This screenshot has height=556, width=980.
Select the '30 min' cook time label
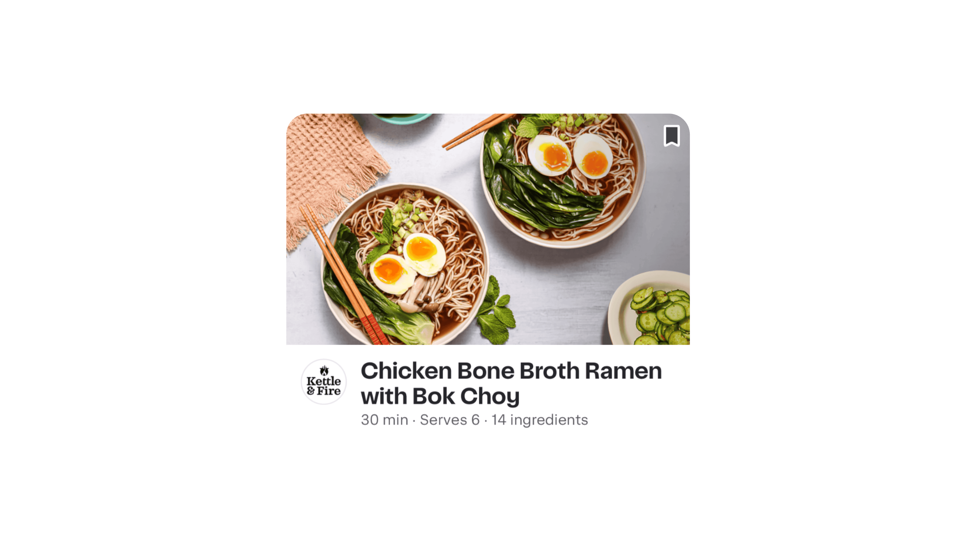pos(384,420)
